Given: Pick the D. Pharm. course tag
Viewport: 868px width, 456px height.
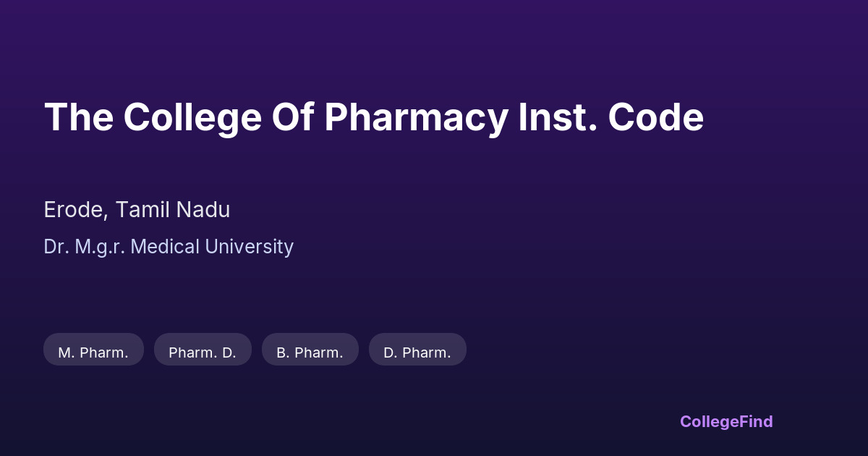Looking at the screenshot, I should coord(417,352).
